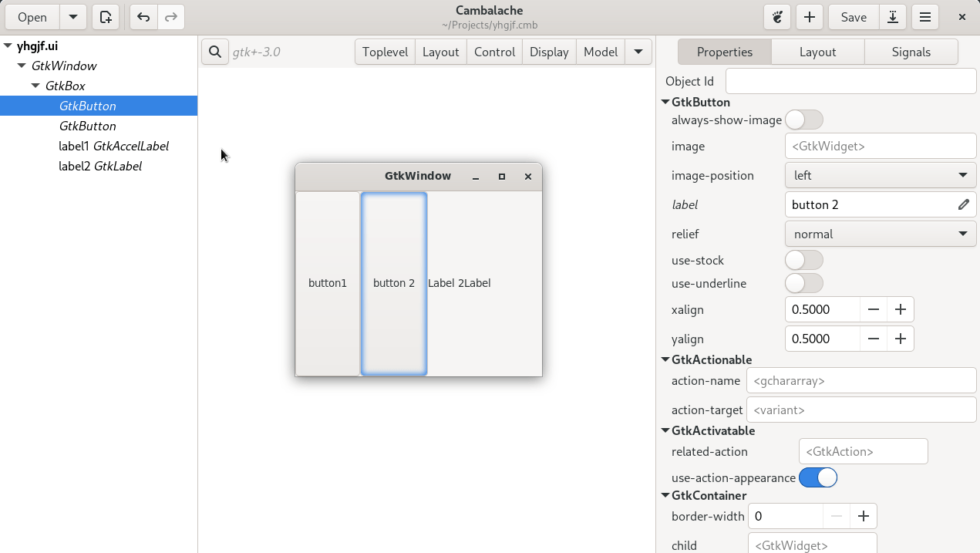The width and height of the screenshot is (980, 553).
Task: Focus the yalign value field
Action: (x=823, y=339)
